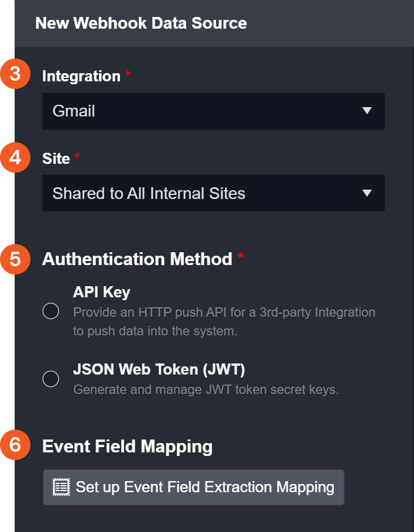Click the orange step 4 badge
The width and height of the screenshot is (414, 532).
coord(15,158)
